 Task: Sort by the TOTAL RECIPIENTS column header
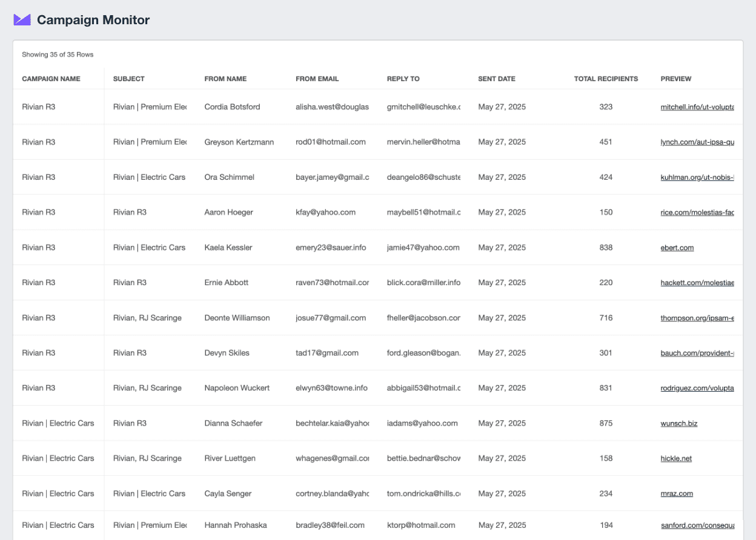pos(606,79)
